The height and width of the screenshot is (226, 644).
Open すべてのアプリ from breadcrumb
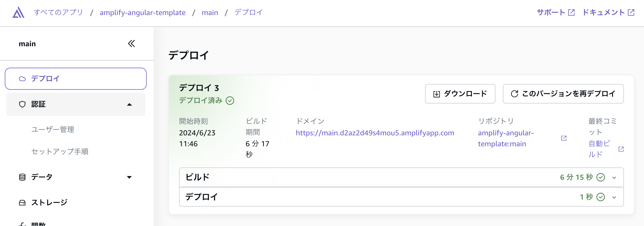pos(58,12)
